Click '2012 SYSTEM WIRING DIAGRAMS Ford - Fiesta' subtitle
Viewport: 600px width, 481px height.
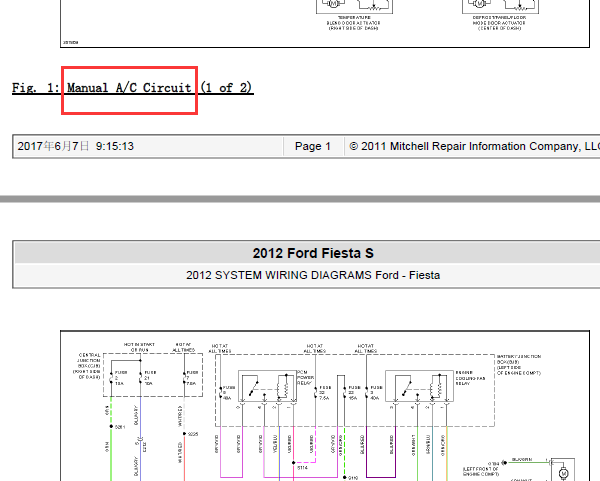313,275
